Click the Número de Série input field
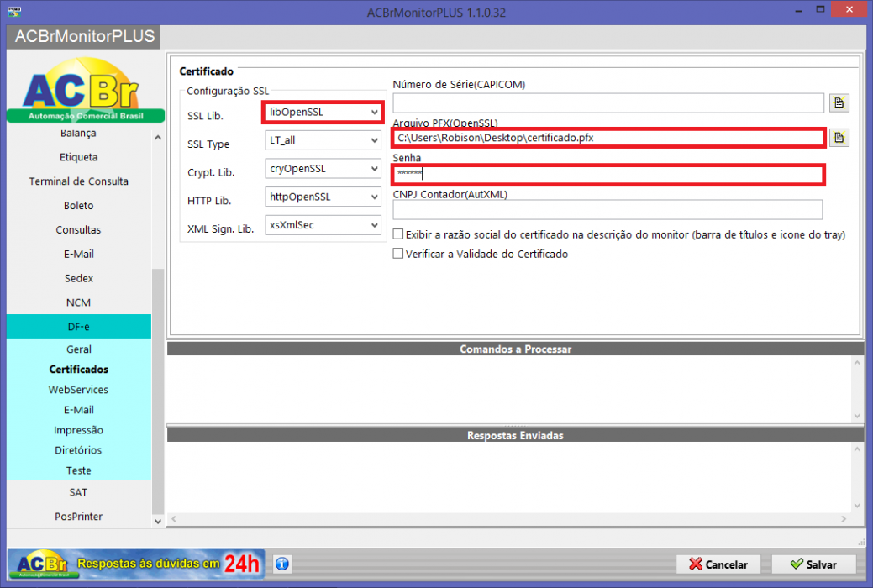The image size is (873, 588). coord(608,103)
